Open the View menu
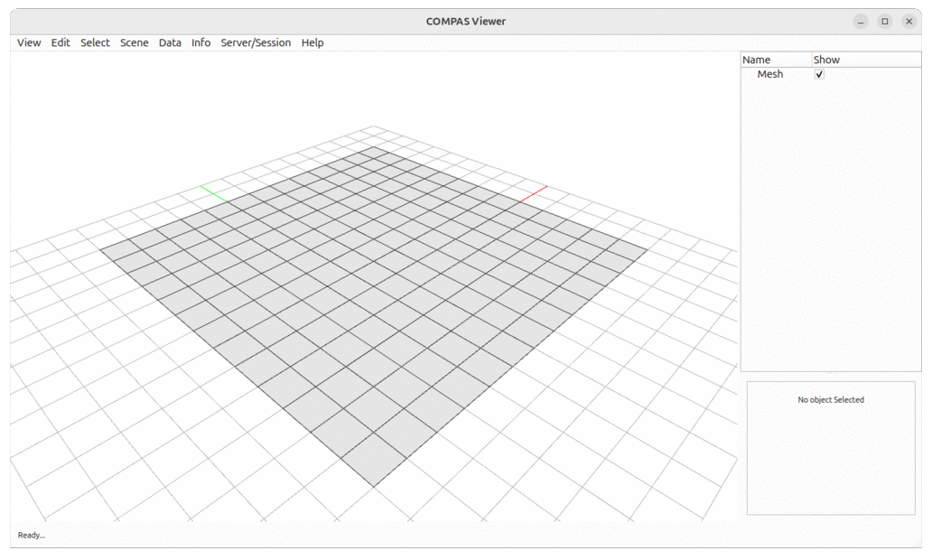 [28, 42]
